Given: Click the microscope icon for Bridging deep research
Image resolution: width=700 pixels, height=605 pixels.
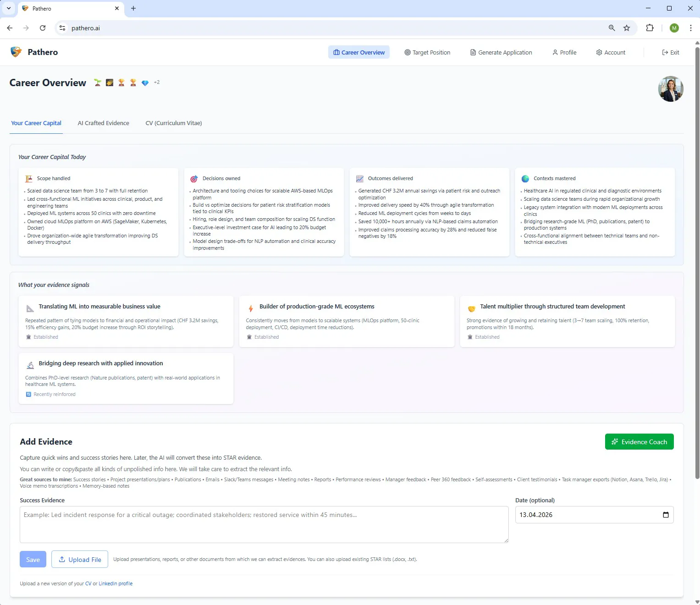Looking at the screenshot, I should pyautogui.click(x=30, y=365).
